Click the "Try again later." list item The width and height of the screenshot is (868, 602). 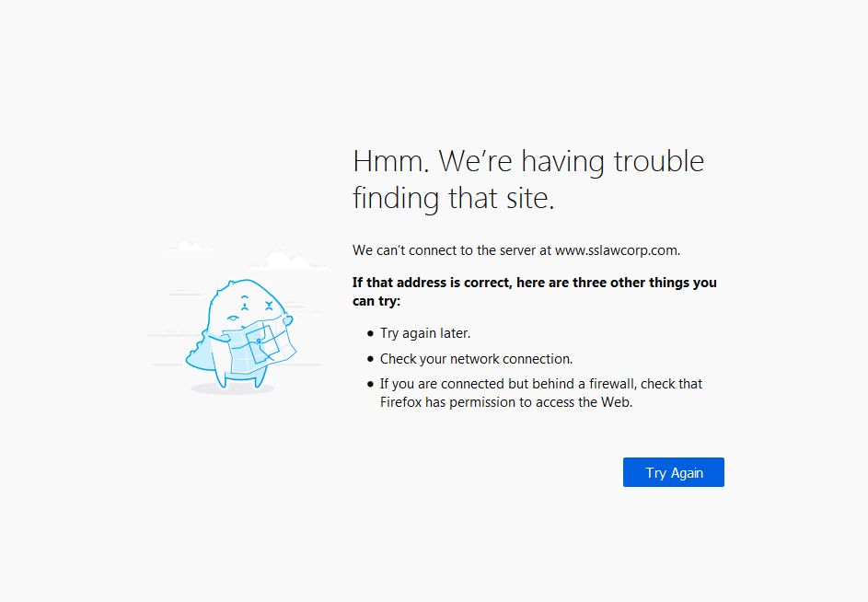pyautogui.click(x=425, y=333)
